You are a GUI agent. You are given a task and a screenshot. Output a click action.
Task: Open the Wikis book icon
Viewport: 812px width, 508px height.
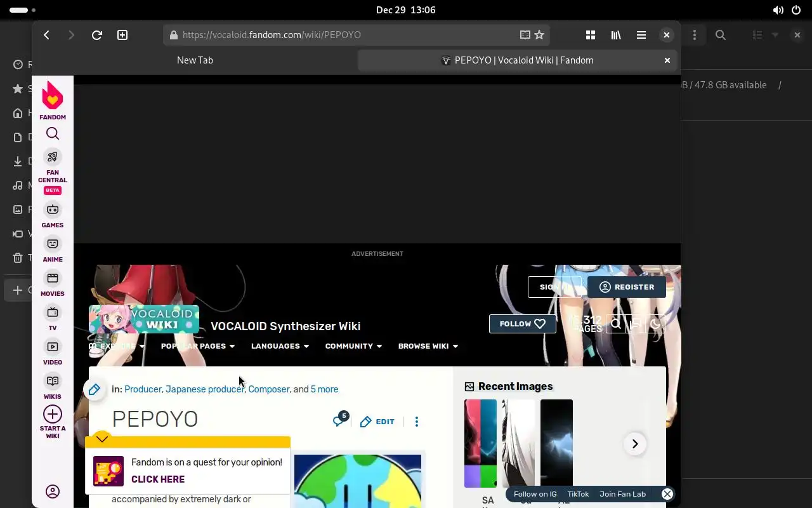(x=53, y=381)
